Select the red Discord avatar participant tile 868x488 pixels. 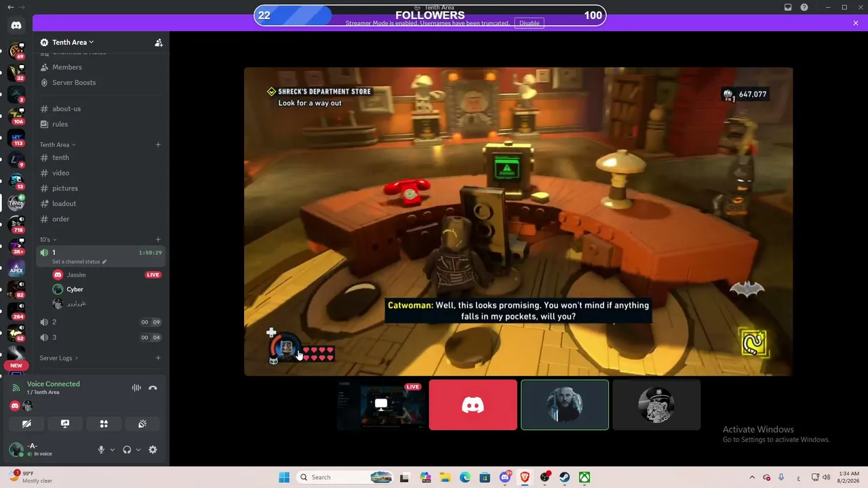click(x=473, y=405)
